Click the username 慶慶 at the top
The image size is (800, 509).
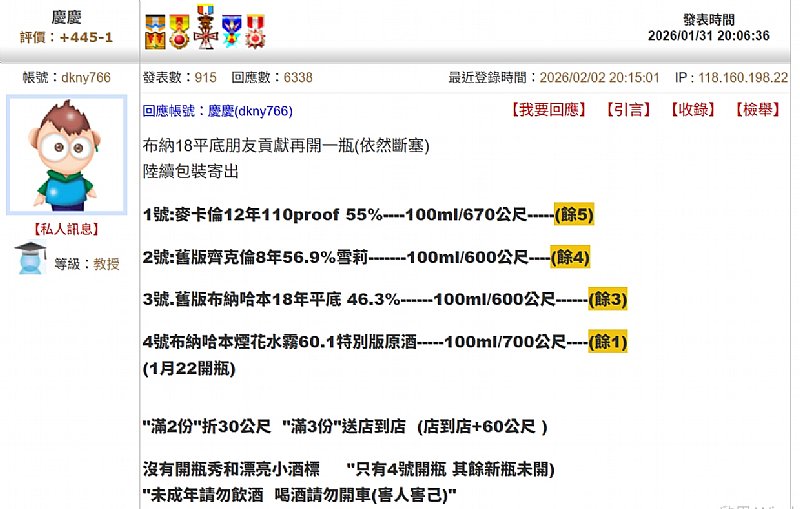pos(67,17)
